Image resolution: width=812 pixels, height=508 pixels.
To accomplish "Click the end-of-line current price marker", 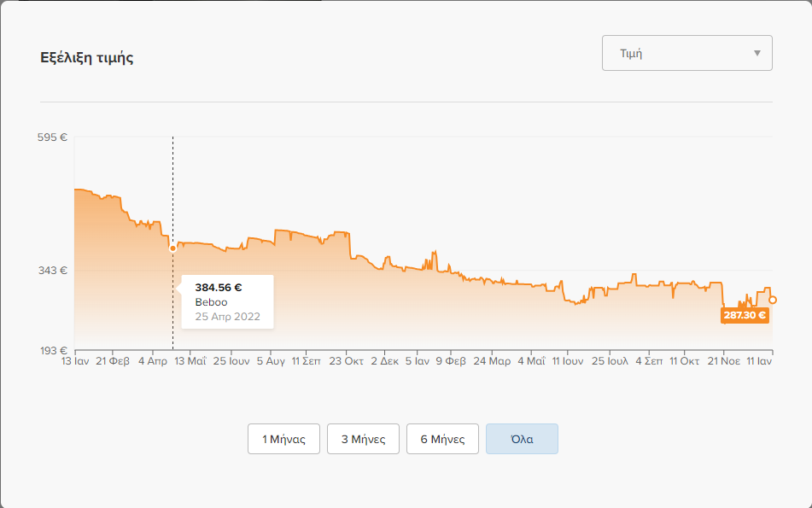I will point(772,300).
